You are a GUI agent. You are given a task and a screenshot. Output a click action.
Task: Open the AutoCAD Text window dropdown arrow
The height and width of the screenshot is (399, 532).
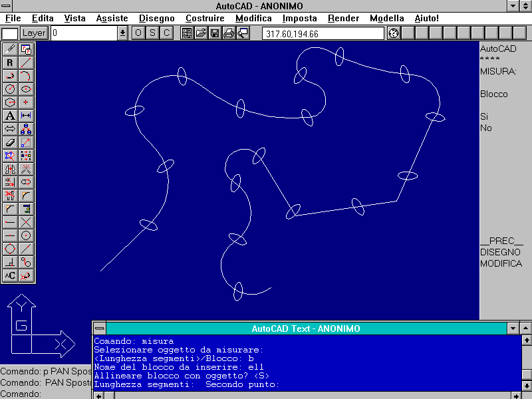pyautogui.click(x=513, y=328)
